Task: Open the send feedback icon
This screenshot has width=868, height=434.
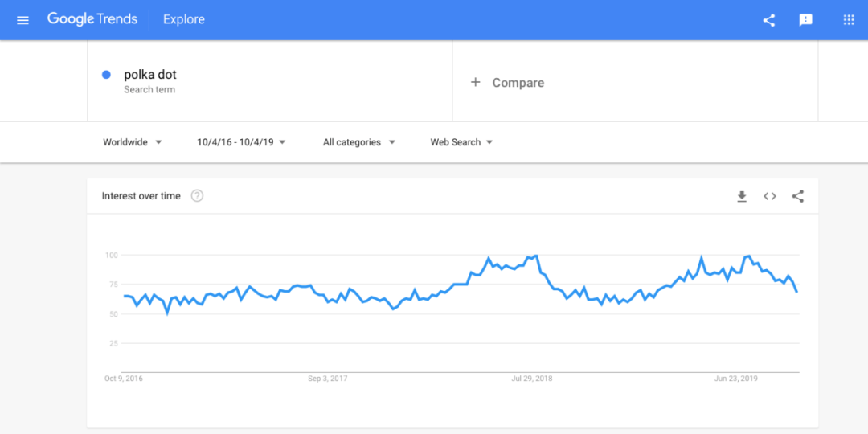Action: click(805, 20)
